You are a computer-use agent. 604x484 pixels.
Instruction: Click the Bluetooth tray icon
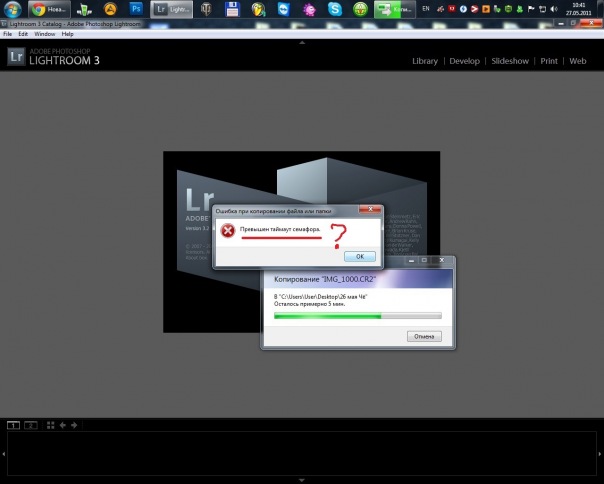point(463,9)
